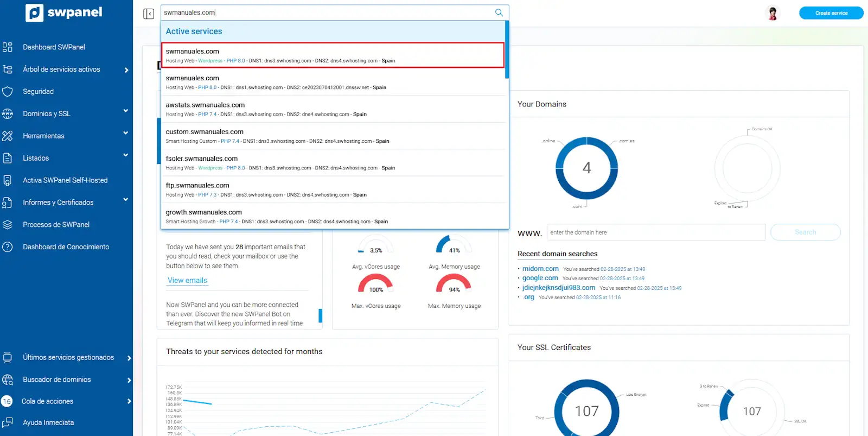This screenshot has width=868, height=436.
Task: Click the search magnifier icon
Action: tap(499, 12)
